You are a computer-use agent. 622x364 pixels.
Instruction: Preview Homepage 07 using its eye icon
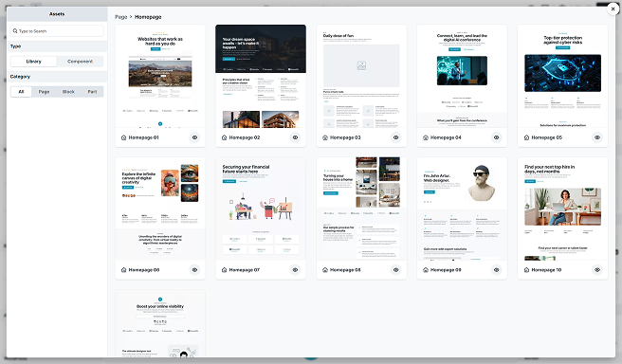click(295, 270)
